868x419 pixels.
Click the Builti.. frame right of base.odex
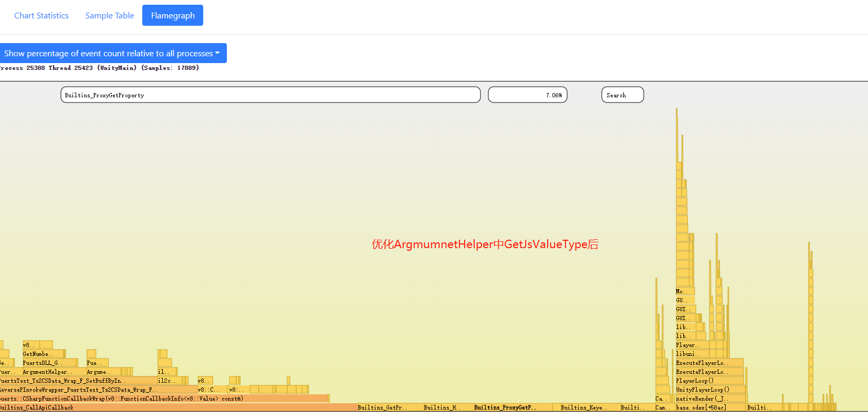click(764, 407)
